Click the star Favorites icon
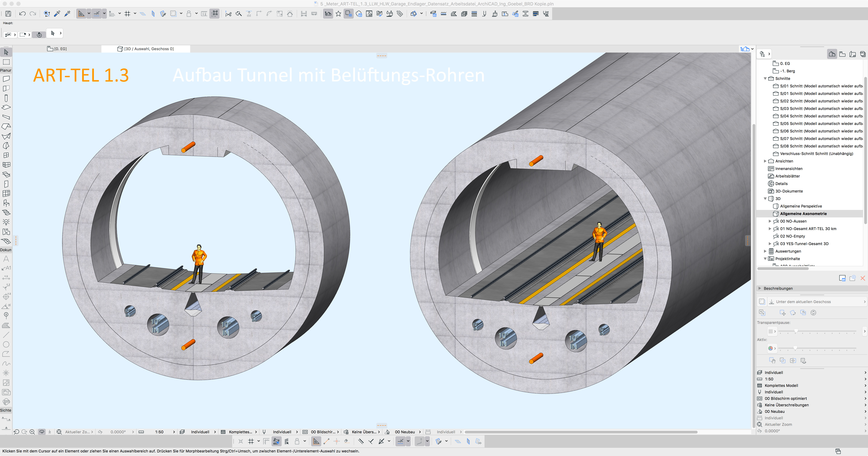The height and width of the screenshot is (456, 868). point(338,14)
